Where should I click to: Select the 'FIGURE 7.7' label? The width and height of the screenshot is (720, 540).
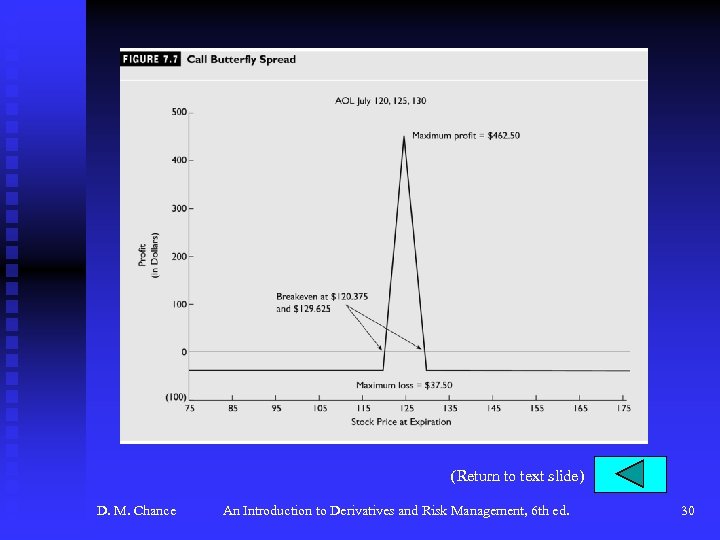click(x=150, y=59)
